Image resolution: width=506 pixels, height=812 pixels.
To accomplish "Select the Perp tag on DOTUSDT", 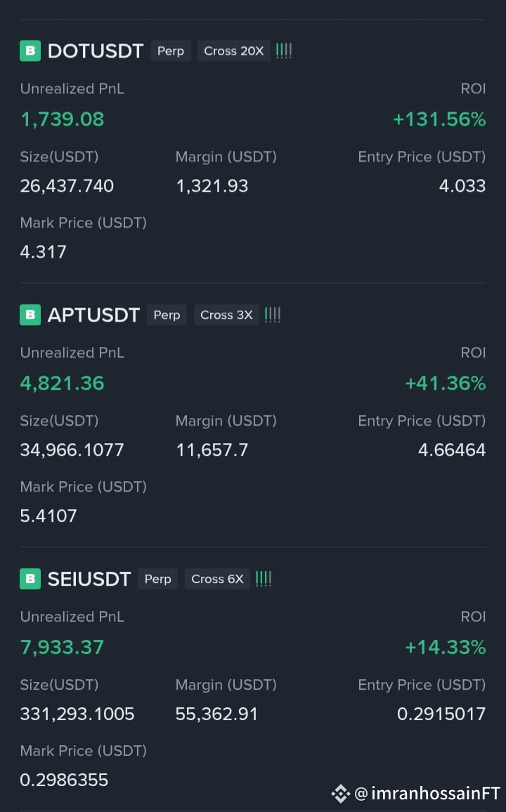I will (x=171, y=51).
